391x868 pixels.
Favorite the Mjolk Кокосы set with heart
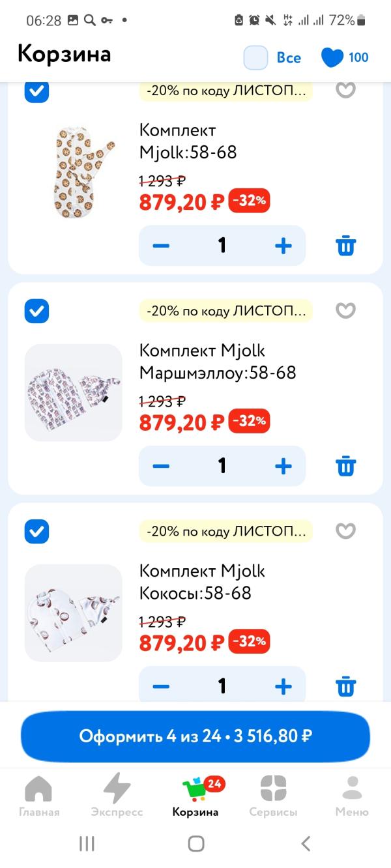[345, 531]
